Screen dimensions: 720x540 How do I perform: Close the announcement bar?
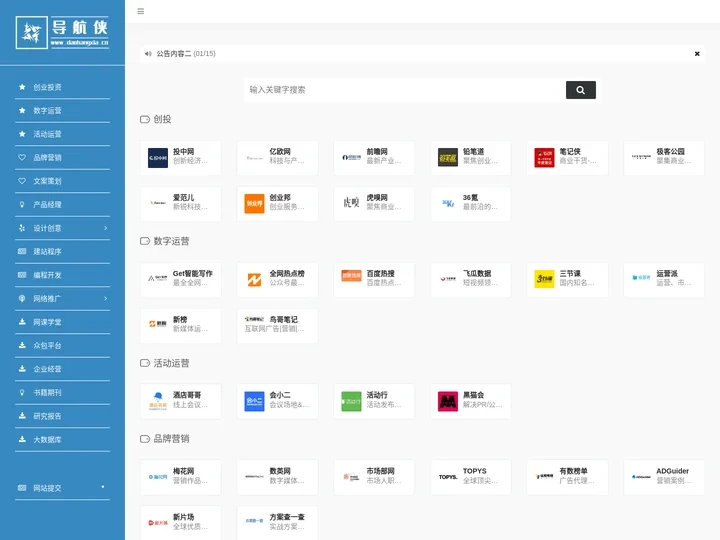click(697, 54)
